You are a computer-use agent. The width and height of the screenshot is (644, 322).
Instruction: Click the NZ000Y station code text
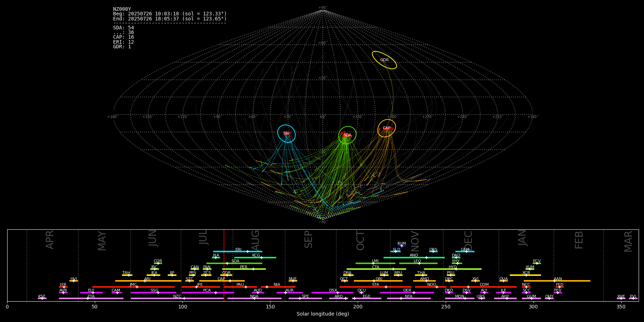coord(122,9)
